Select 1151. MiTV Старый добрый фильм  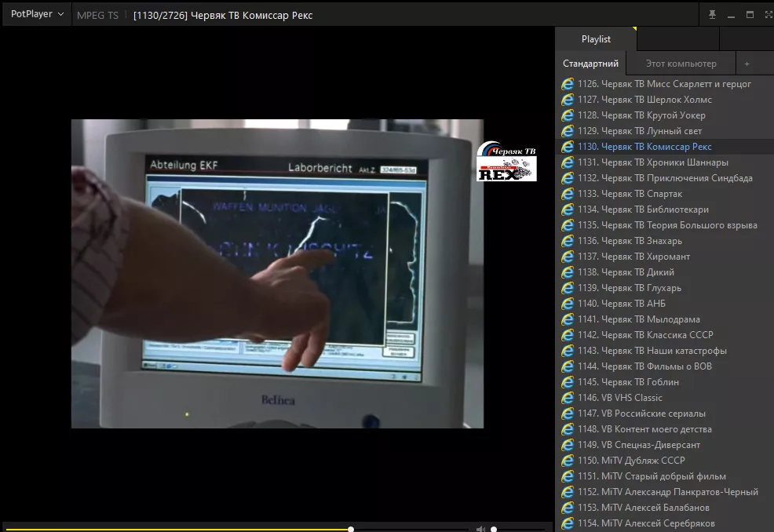coord(665,476)
